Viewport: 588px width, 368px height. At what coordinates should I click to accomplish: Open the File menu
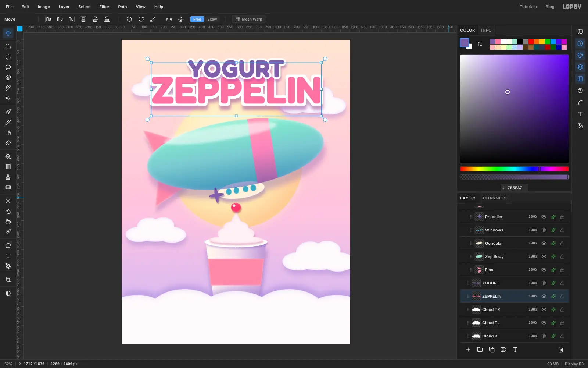pyautogui.click(x=9, y=7)
